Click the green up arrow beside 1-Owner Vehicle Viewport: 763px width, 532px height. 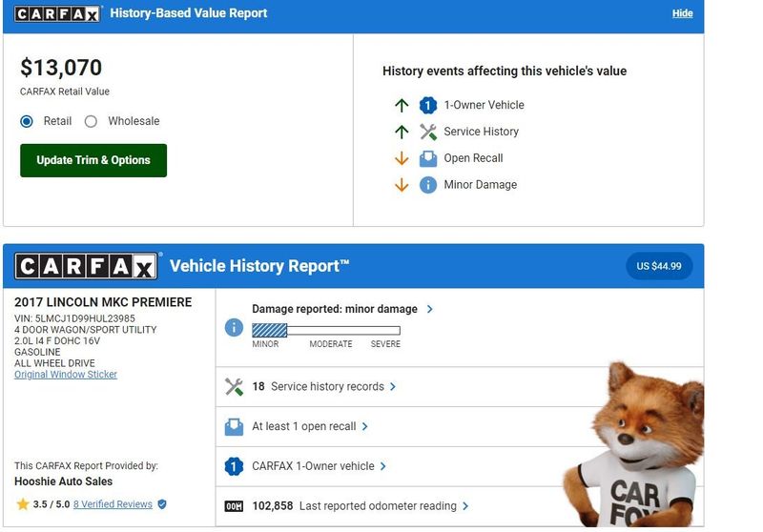[x=402, y=105]
